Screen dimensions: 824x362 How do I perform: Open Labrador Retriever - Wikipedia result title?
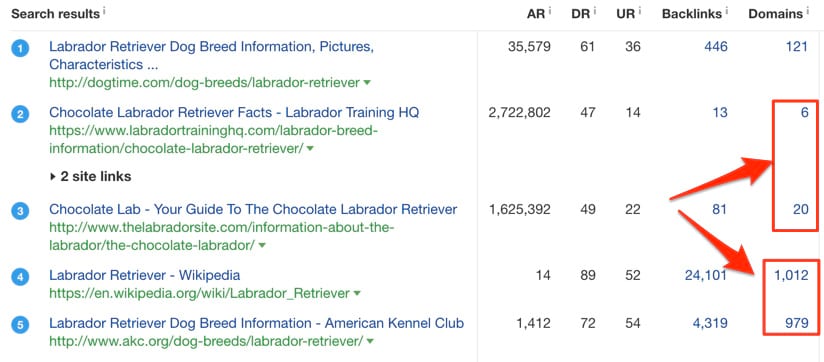(145, 275)
